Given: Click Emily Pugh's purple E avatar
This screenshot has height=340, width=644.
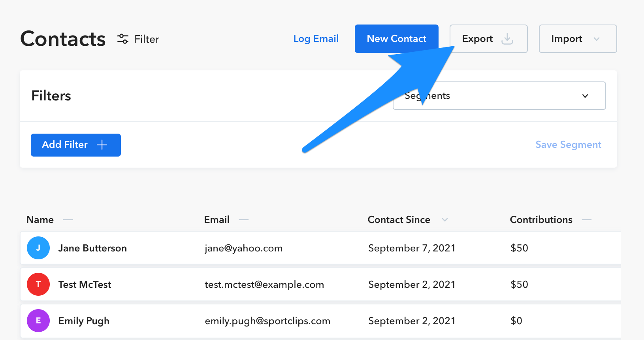Looking at the screenshot, I should [38, 321].
